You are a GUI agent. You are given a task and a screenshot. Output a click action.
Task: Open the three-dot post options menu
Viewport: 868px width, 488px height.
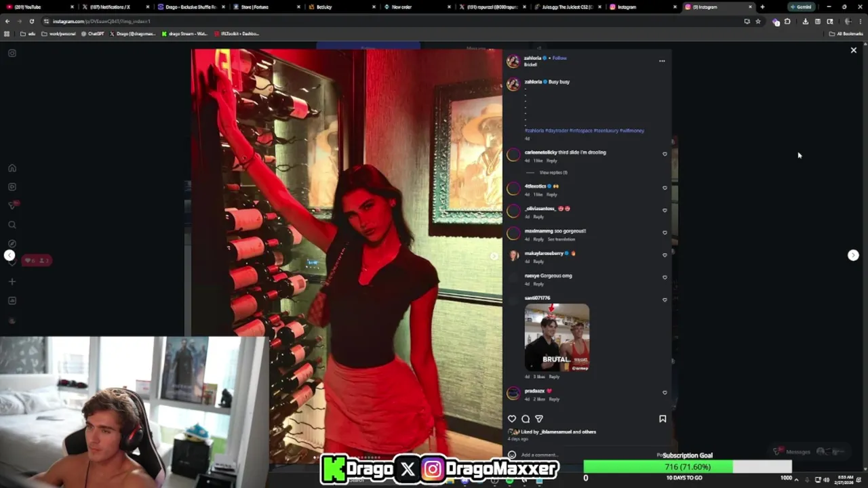pyautogui.click(x=662, y=61)
